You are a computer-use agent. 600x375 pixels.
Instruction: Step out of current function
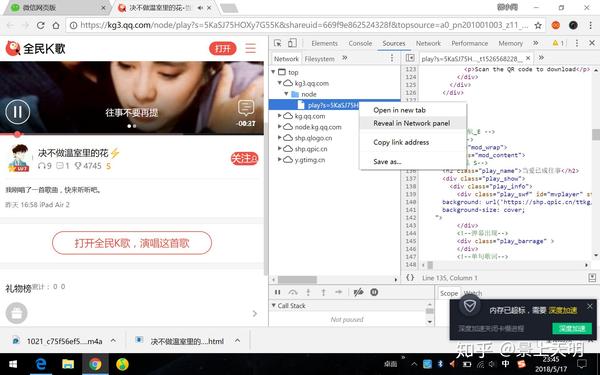(x=323, y=292)
